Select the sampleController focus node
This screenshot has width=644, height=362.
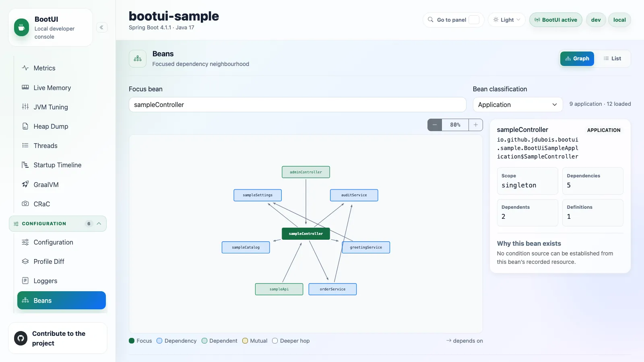[x=306, y=234]
